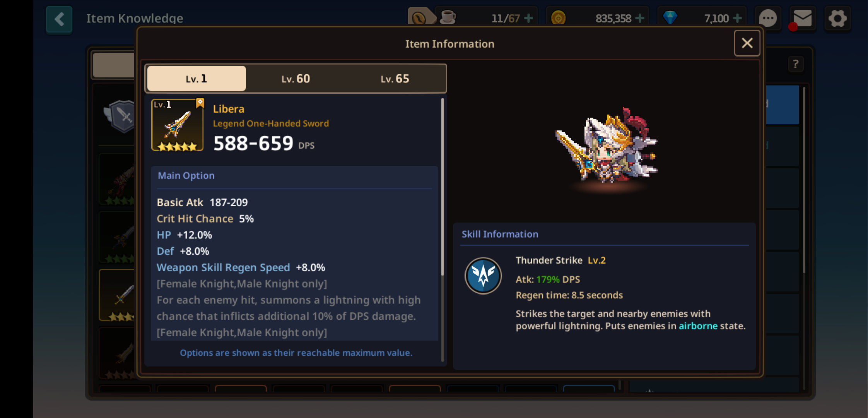Viewport: 868px width, 418px height.
Task: Go back using the arrow button
Action: tap(59, 19)
